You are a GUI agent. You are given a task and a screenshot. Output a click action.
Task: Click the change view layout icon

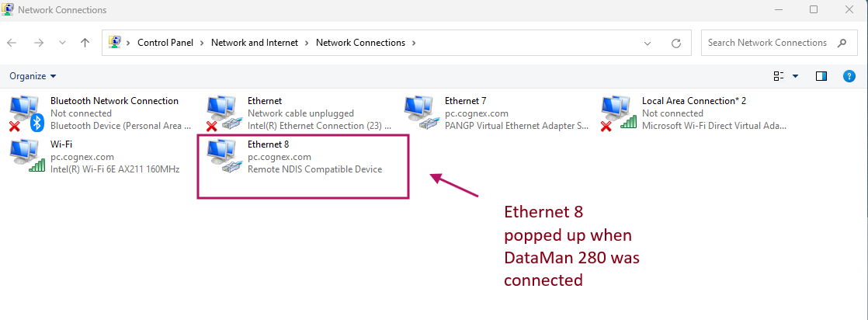tap(779, 76)
